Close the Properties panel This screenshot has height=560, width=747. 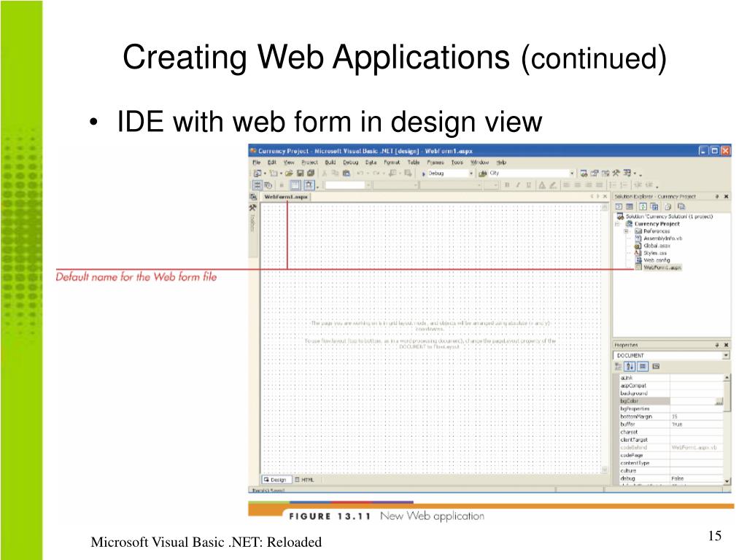[726, 345]
